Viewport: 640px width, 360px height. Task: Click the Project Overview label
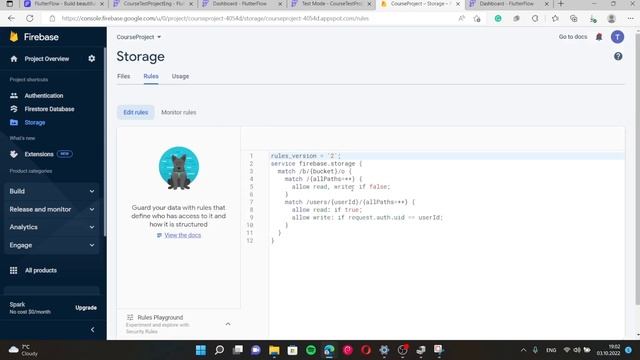click(x=47, y=59)
